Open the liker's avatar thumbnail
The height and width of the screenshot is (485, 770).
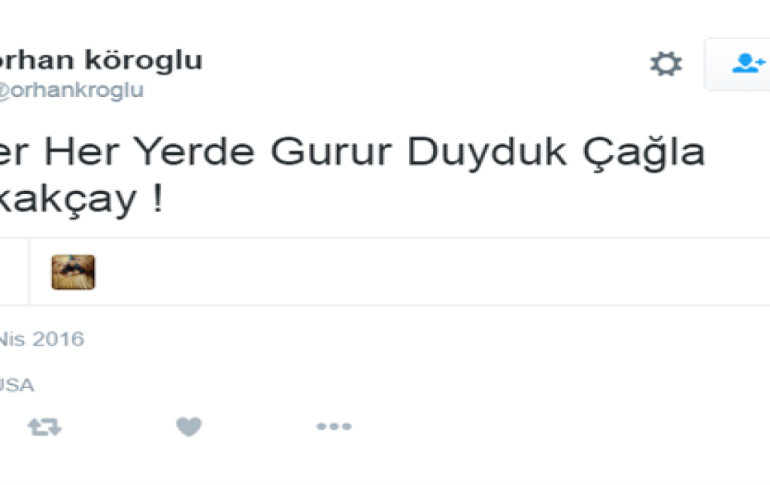pos(73,272)
